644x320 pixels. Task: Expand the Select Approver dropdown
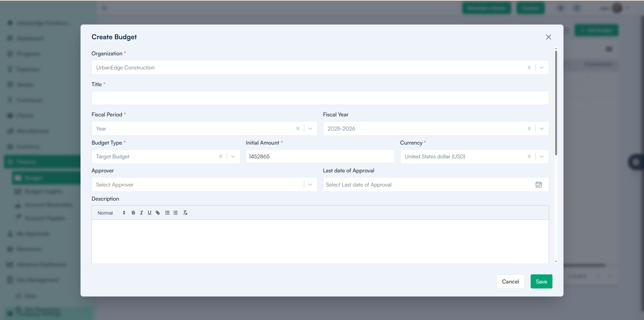310,185
